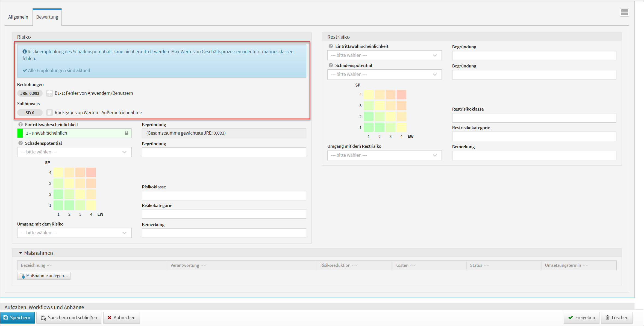Click into the Risikoklasse input field
Screen dimensions: 644x326
pos(224,195)
